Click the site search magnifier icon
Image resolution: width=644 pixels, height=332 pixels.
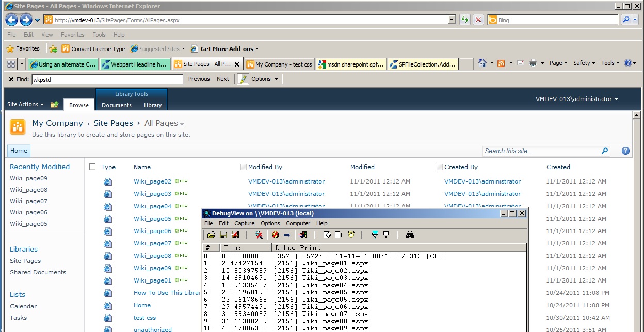pos(605,151)
